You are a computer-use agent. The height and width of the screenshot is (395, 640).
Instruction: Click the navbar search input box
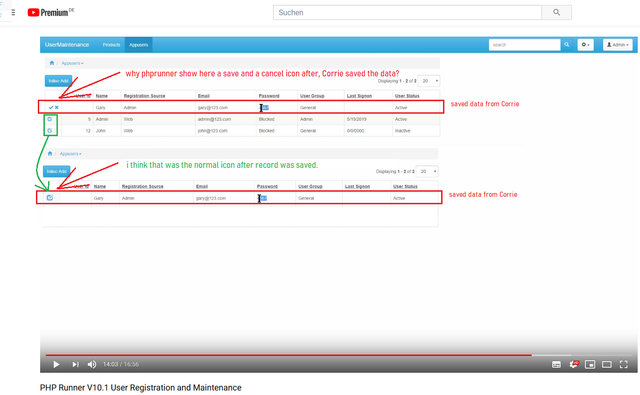click(x=524, y=45)
